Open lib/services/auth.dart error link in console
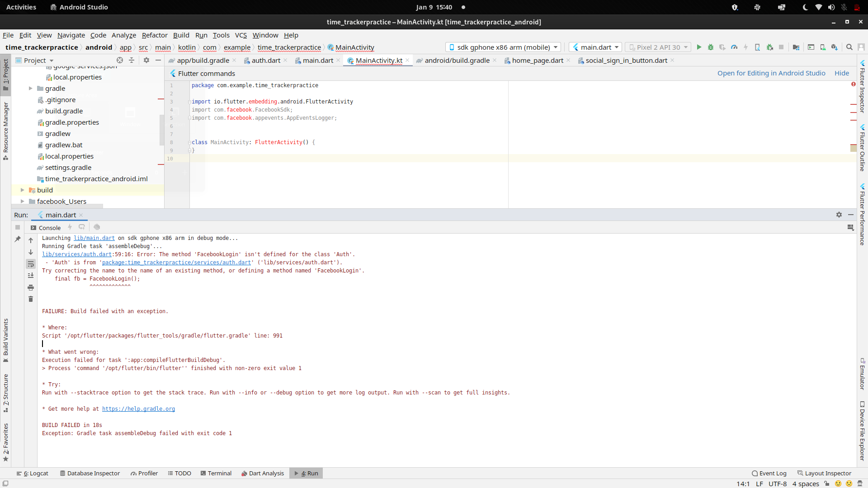 click(76, 254)
